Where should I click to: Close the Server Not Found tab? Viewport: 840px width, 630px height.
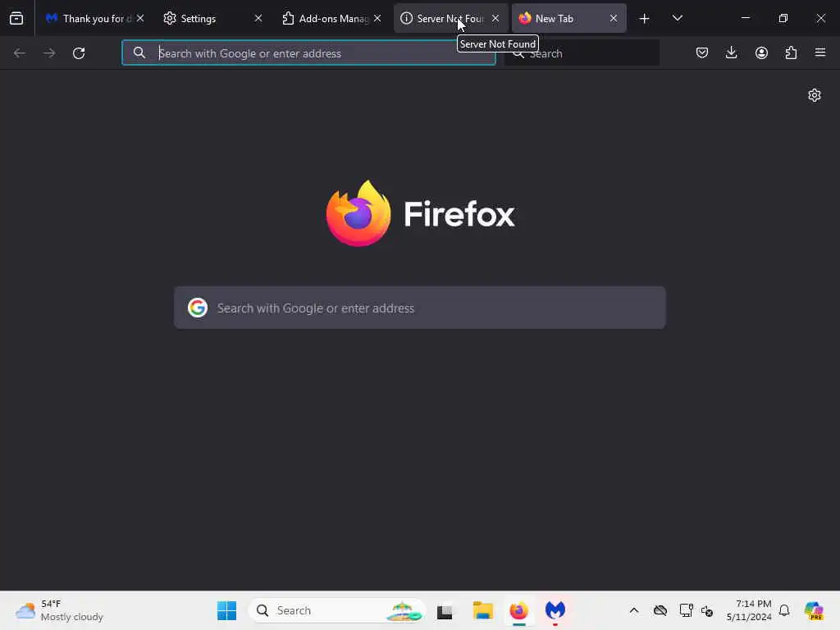click(x=495, y=18)
